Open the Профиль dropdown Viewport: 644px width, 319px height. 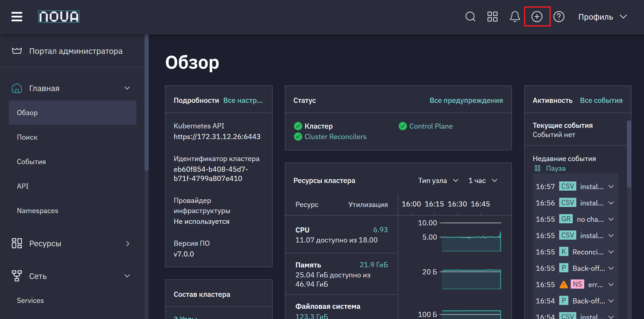pos(602,17)
